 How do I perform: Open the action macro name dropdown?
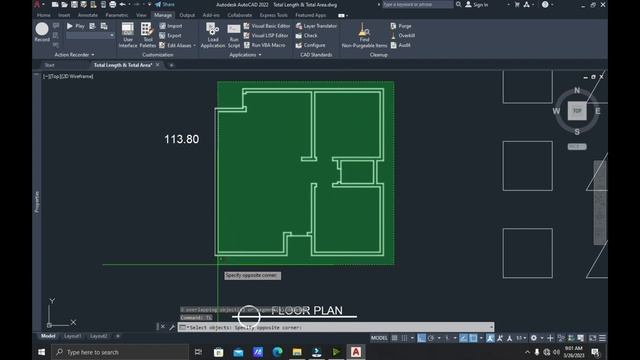[x=112, y=36]
